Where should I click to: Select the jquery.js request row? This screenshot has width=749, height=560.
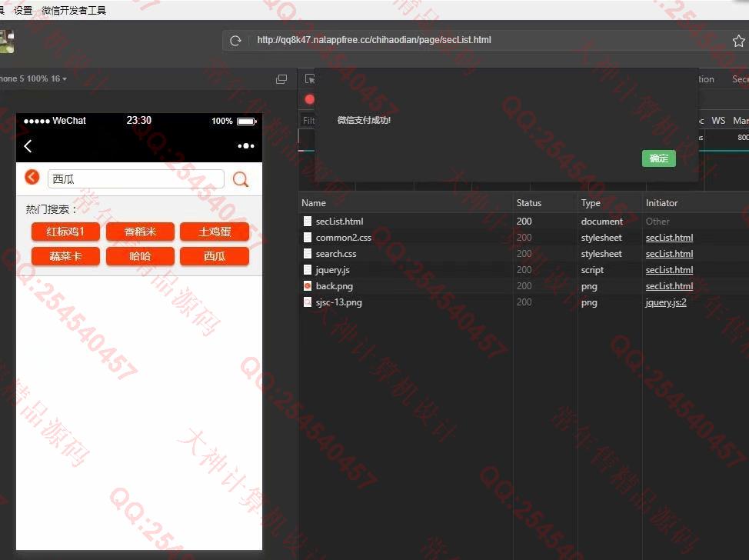[524, 270]
